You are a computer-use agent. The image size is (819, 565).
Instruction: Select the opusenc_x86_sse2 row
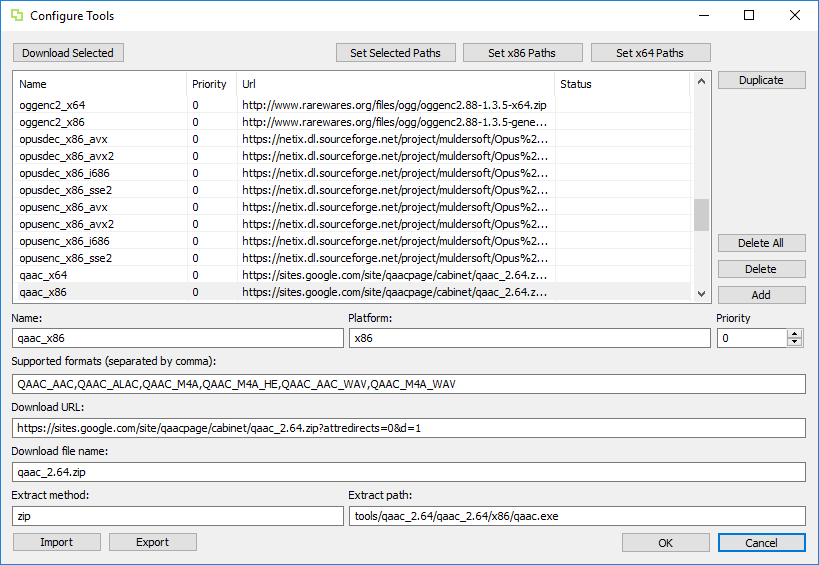[x=353, y=258]
